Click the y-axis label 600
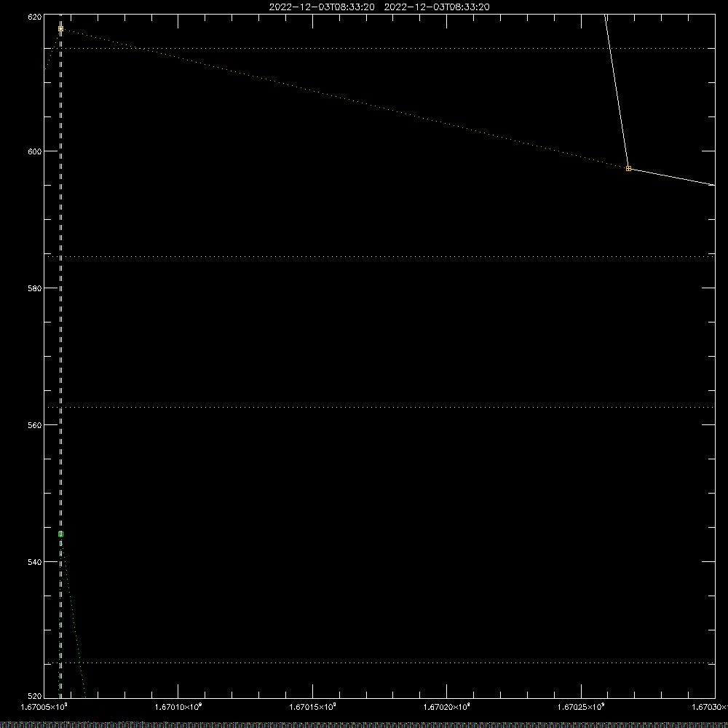Image resolution: width=728 pixels, height=728 pixels. click(35, 151)
